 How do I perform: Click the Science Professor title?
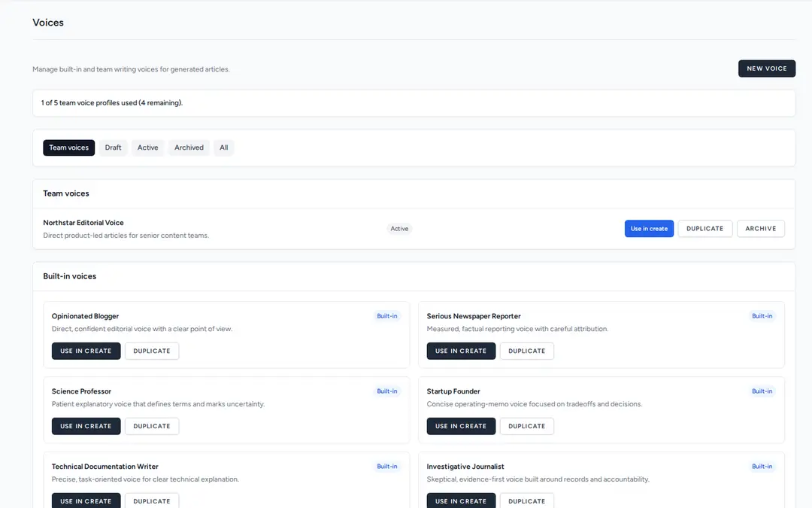click(81, 391)
